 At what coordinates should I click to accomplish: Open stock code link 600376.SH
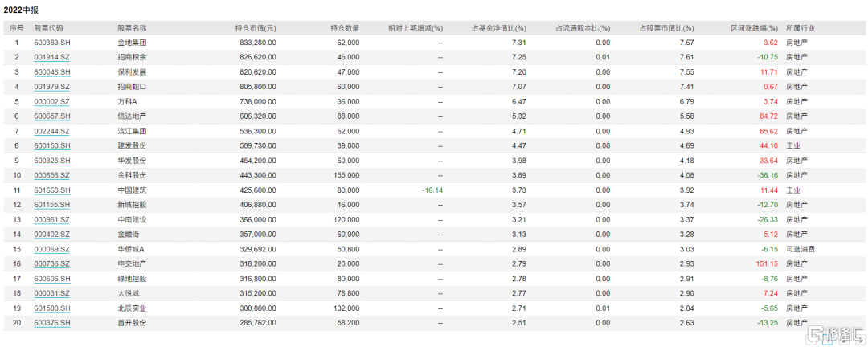(52, 323)
